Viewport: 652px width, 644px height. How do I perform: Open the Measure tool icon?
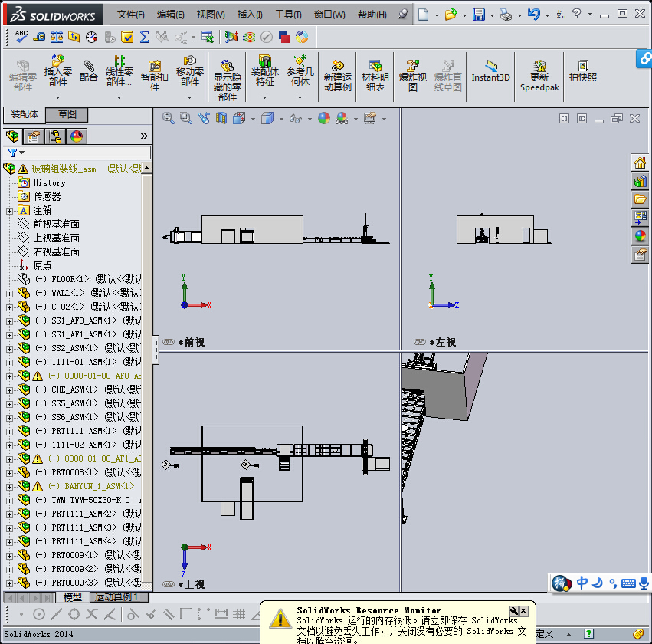(x=39, y=37)
